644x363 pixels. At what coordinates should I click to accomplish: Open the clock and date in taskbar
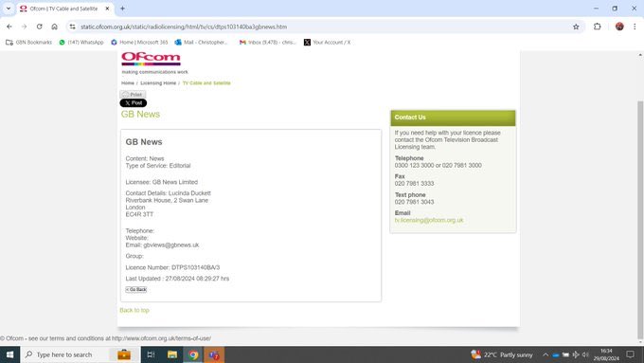click(606, 354)
